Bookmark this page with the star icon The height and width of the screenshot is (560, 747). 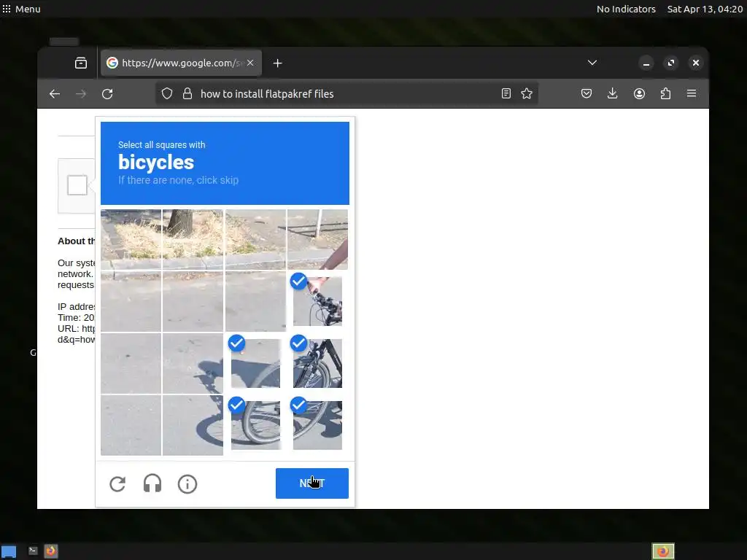pos(527,93)
